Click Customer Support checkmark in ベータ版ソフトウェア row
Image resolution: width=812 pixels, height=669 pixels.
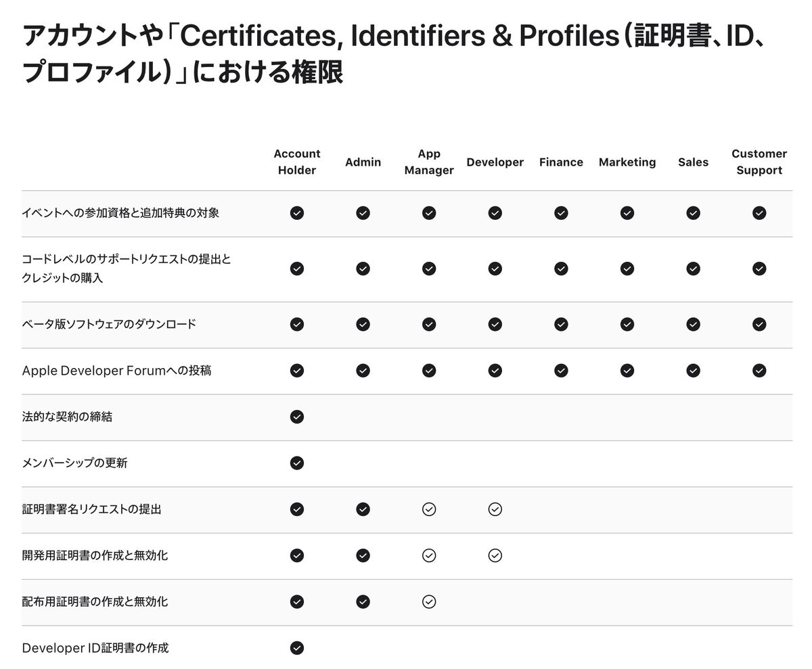[x=759, y=324]
